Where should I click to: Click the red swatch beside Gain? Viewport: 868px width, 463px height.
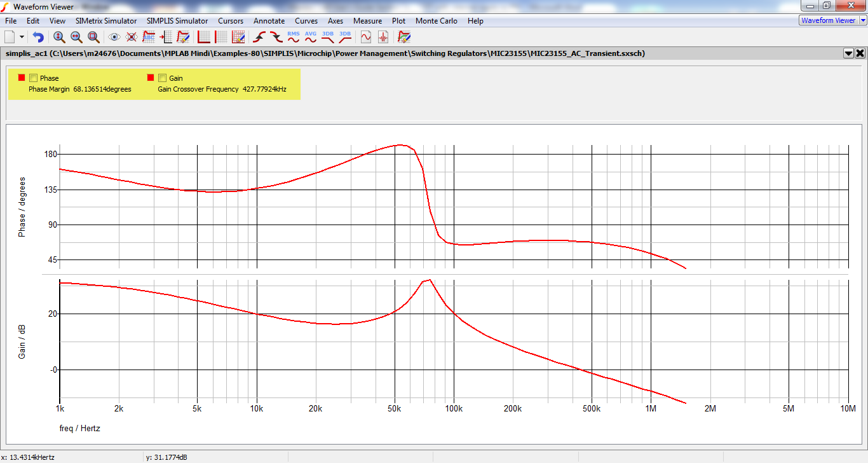(x=151, y=78)
